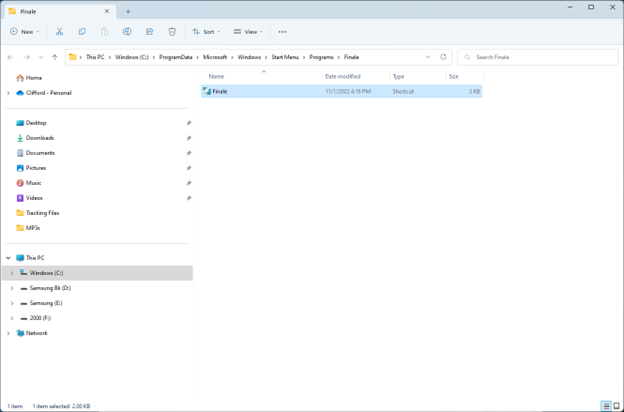Open the See more options menu
The height and width of the screenshot is (412, 624).
pyautogui.click(x=283, y=32)
